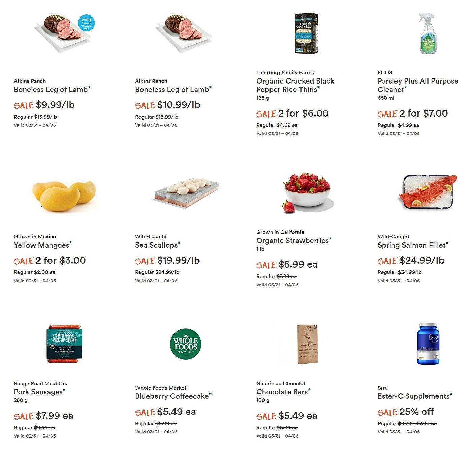Click the Original Pick-Up Sticks sausage package

coord(64,344)
